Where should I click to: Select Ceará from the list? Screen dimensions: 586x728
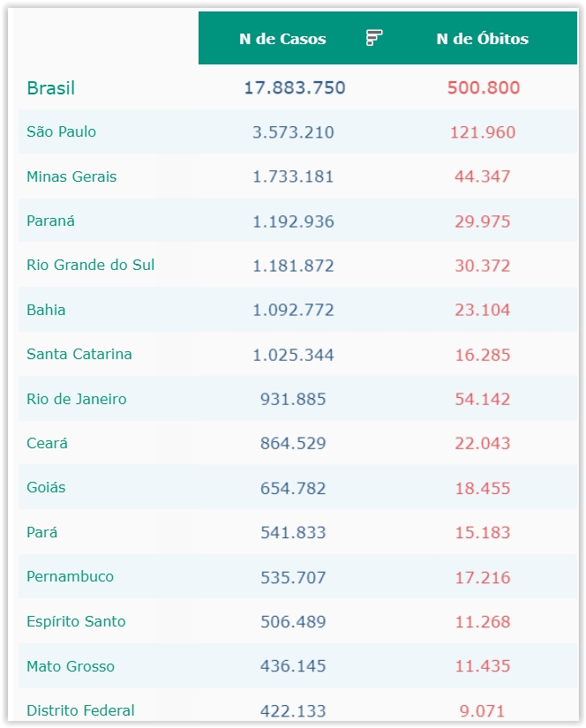coord(48,443)
